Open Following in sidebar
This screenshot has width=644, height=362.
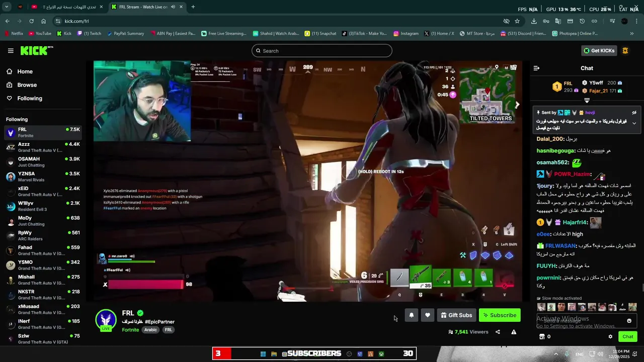click(x=24, y=99)
